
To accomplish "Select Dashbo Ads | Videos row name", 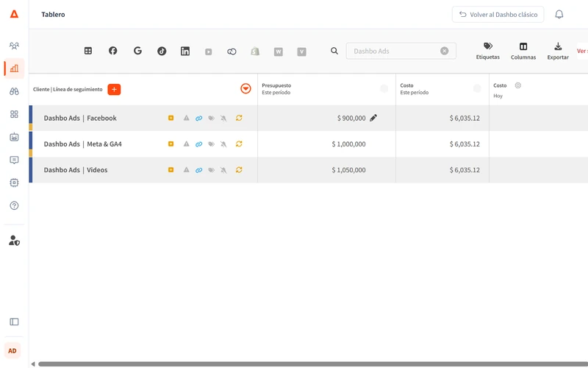I will tap(76, 170).
